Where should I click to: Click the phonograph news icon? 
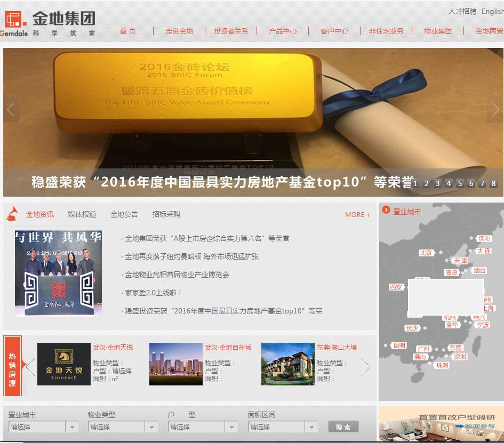(x=12, y=214)
